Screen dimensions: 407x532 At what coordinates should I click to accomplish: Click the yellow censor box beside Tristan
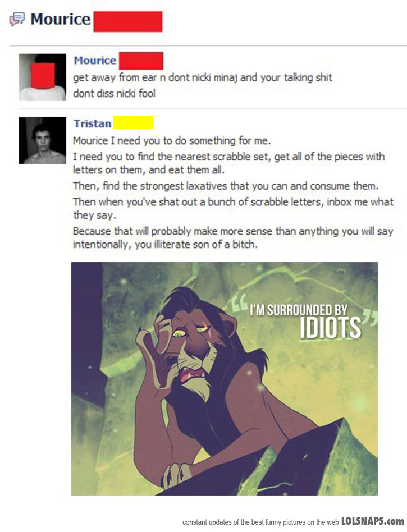pyautogui.click(x=133, y=122)
